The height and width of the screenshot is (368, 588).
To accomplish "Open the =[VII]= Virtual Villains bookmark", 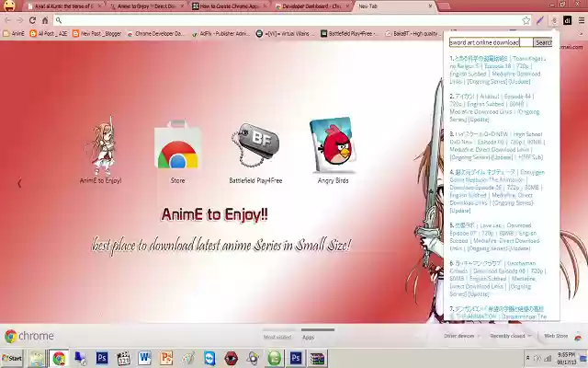I will pos(286,34).
